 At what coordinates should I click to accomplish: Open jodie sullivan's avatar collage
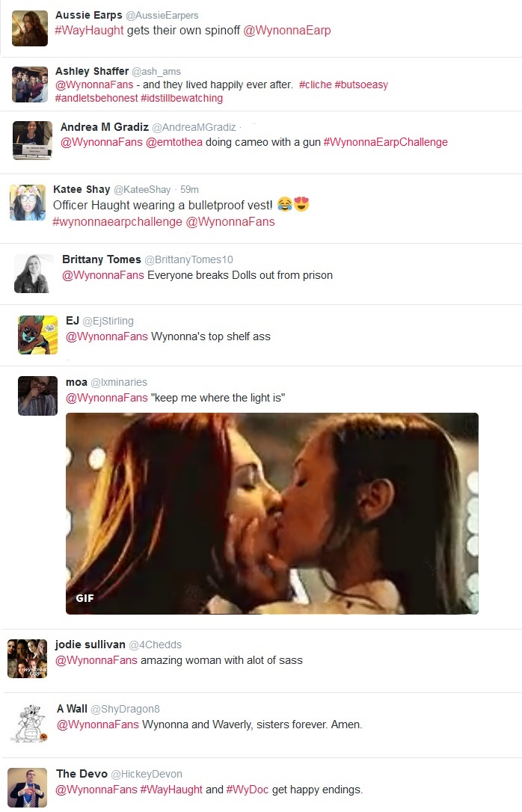(x=28, y=659)
